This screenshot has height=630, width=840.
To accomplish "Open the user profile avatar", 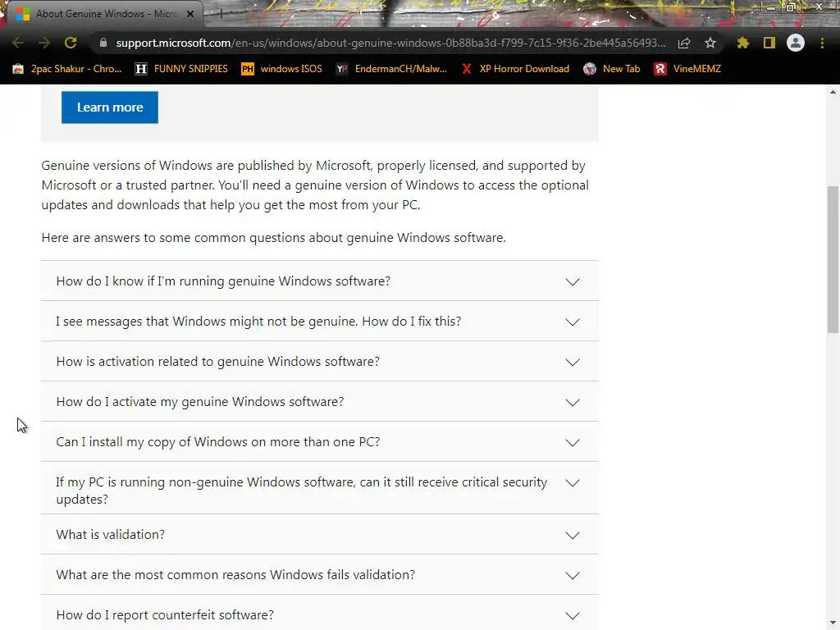I will pos(796,43).
